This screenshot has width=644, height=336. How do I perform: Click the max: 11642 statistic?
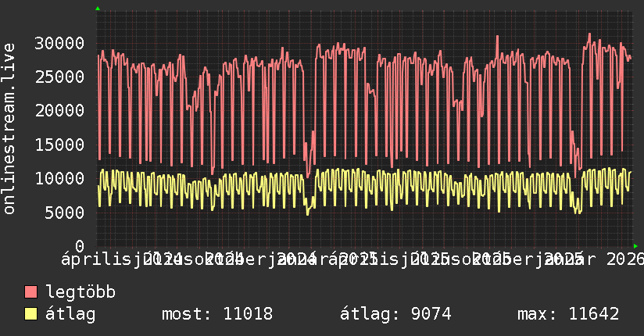tap(568, 314)
